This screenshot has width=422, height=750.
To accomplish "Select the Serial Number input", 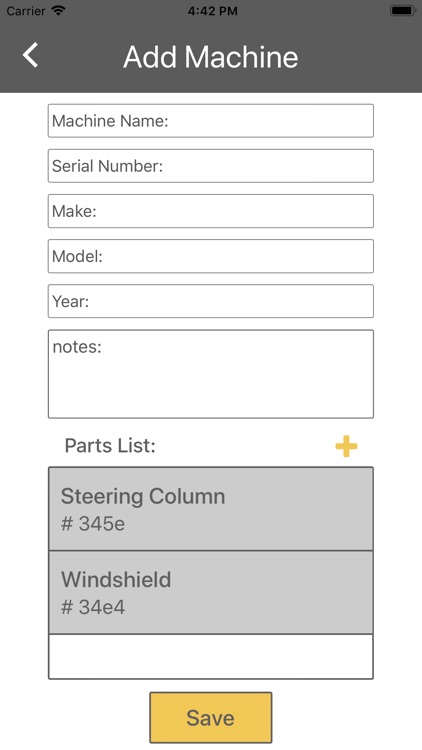I will (x=211, y=166).
